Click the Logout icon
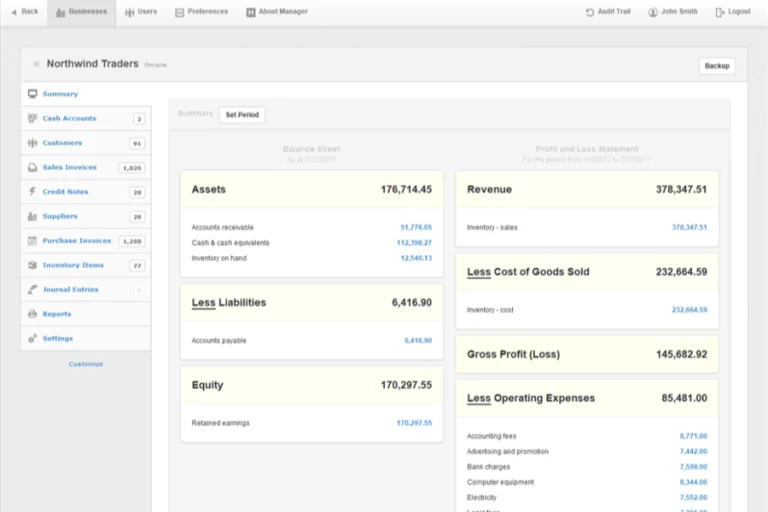 pos(720,12)
